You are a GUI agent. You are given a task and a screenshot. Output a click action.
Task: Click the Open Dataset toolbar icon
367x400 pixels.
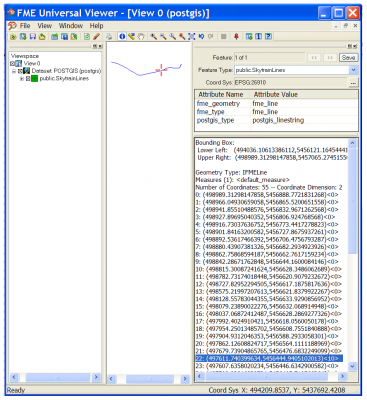click(13, 37)
